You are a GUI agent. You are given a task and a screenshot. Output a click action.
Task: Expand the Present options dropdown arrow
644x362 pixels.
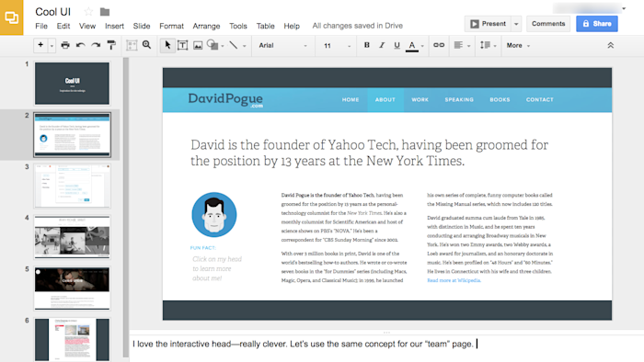tap(516, 24)
